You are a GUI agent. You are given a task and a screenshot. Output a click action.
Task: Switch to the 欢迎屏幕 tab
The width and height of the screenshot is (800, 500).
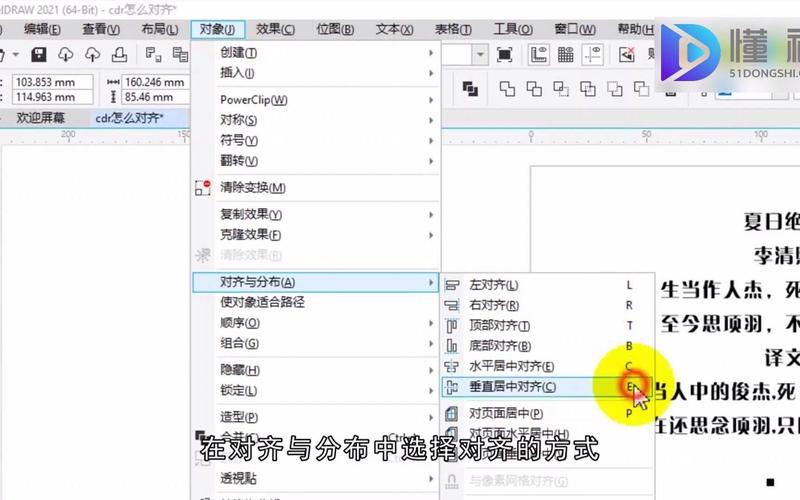[40, 118]
